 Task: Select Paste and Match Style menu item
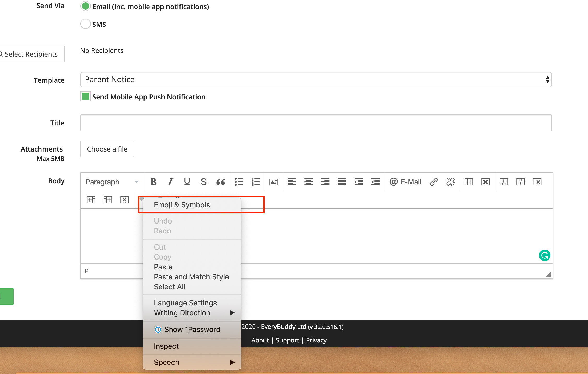pos(191,277)
